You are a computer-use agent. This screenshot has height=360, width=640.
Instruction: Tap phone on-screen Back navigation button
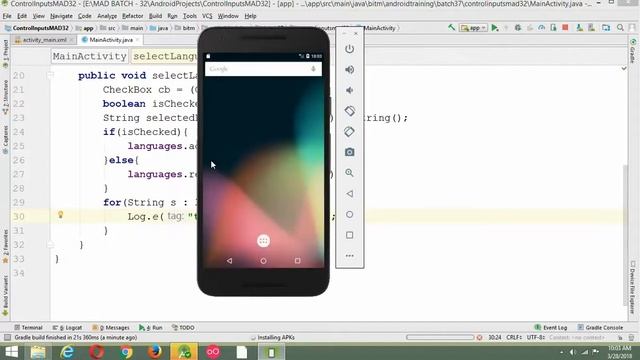tap(229, 260)
